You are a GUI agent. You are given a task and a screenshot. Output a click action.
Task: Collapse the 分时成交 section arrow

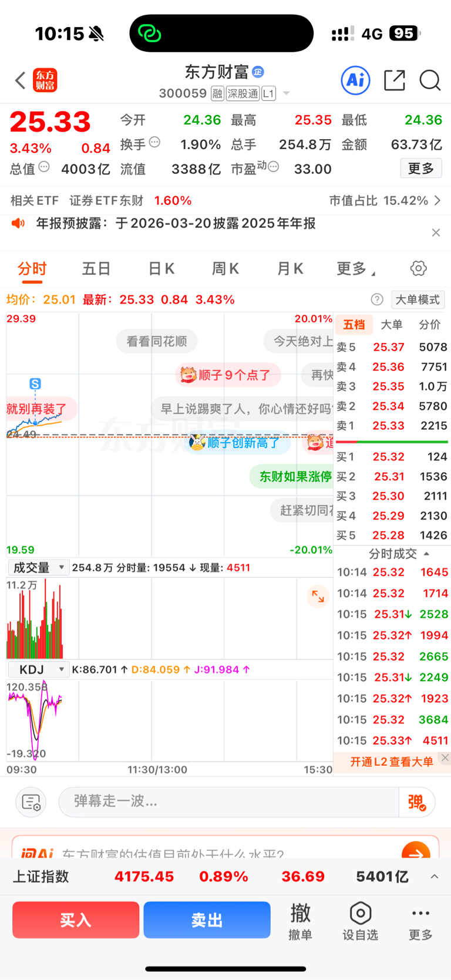(x=426, y=554)
